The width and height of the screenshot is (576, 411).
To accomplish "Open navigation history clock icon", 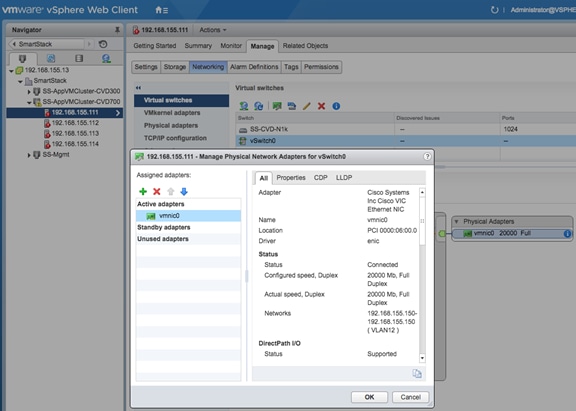I will tap(103, 44).
